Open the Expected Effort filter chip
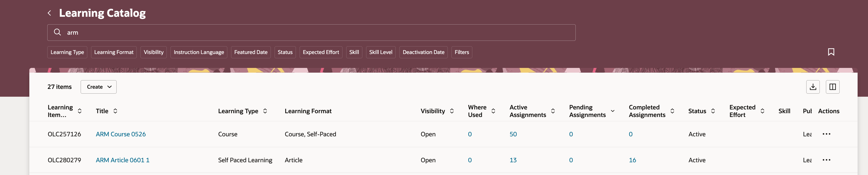Viewport: 868px width, 175px height. [x=321, y=52]
